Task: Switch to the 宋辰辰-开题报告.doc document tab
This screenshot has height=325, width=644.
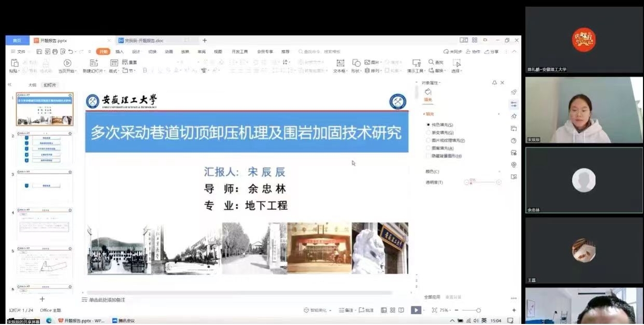Action: (144, 40)
